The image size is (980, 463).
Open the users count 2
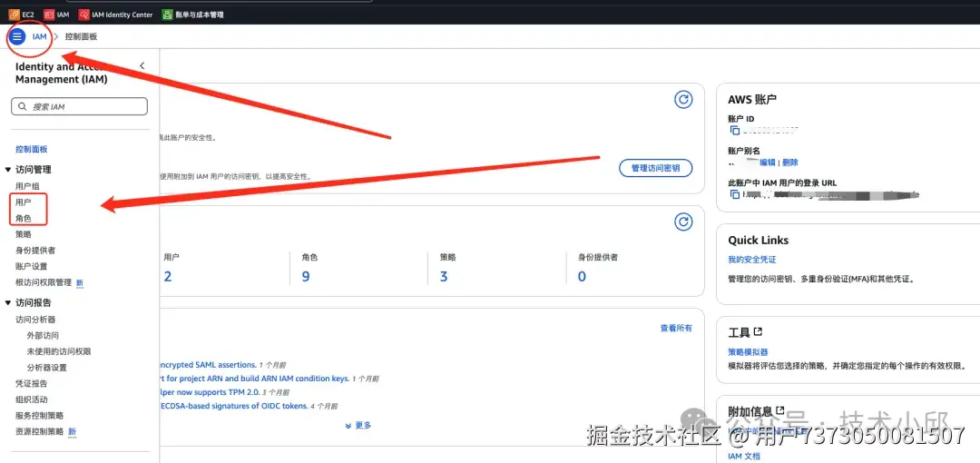tap(168, 276)
